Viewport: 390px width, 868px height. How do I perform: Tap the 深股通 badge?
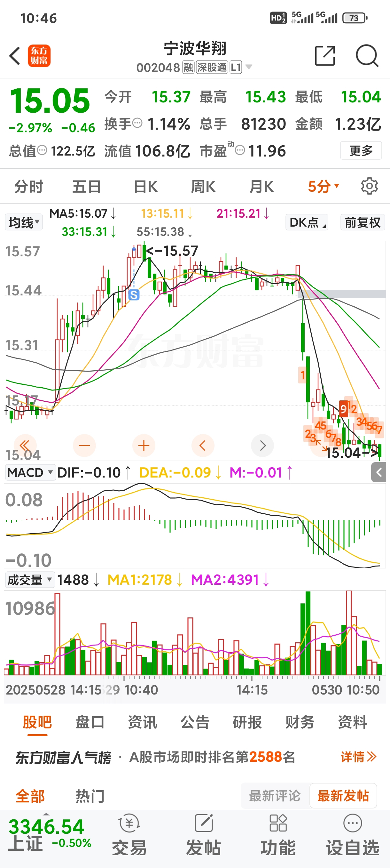tap(212, 68)
